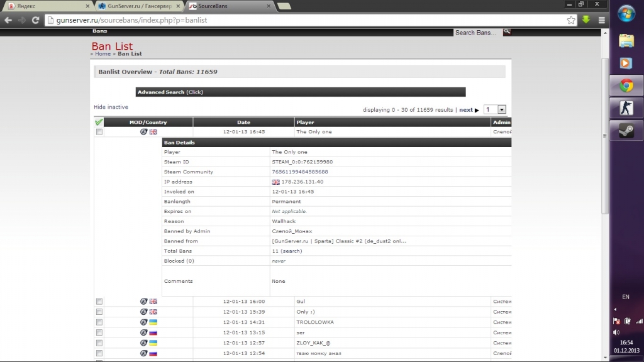Click the search bans magnifier icon
This screenshot has height=362, width=644.
(x=507, y=31)
